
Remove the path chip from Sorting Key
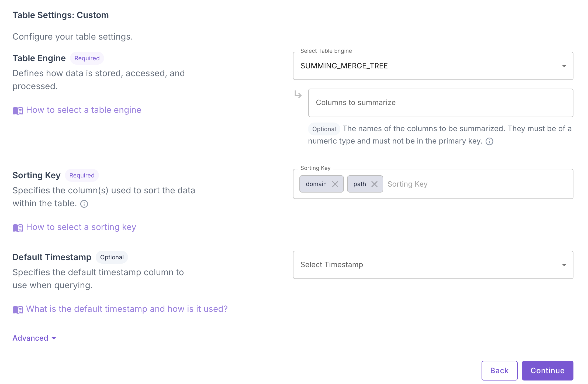[x=374, y=184]
